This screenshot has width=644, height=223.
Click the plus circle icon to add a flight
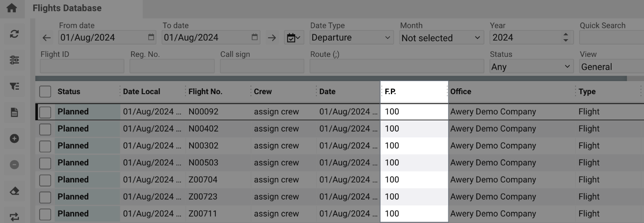tap(14, 139)
